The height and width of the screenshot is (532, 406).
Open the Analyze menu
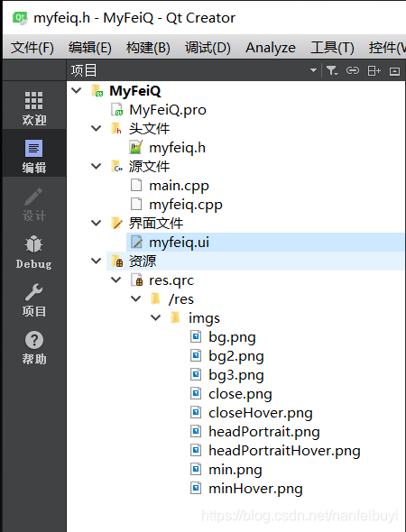click(271, 48)
